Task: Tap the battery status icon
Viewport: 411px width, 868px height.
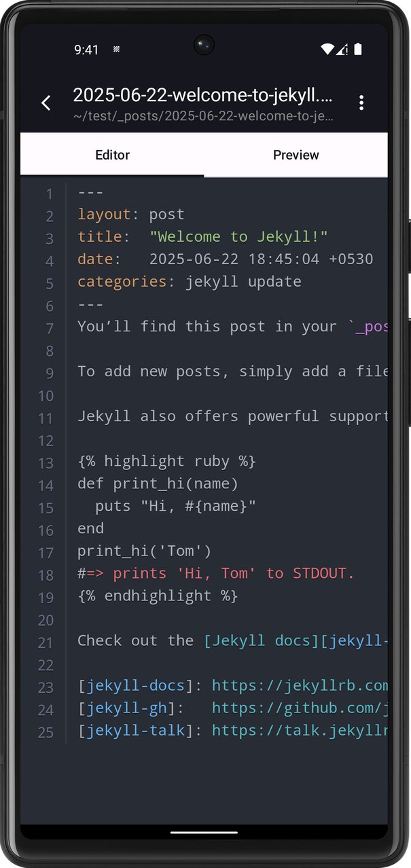Action: click(x=358, y=50)
